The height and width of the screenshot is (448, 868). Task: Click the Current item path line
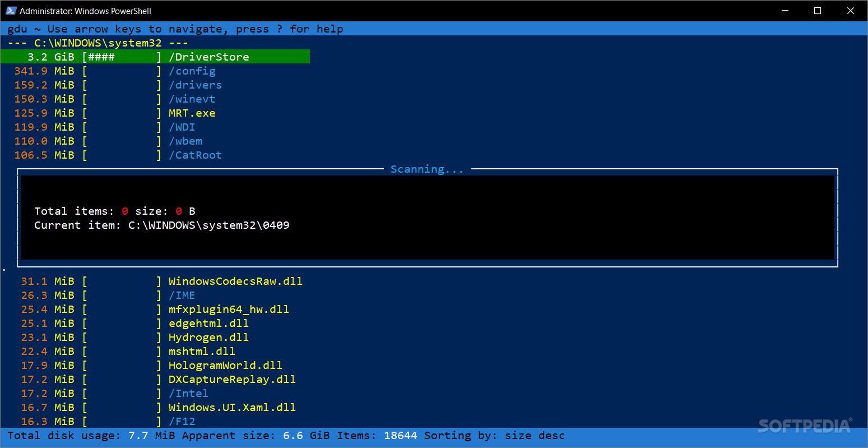[x=162, y=225]
